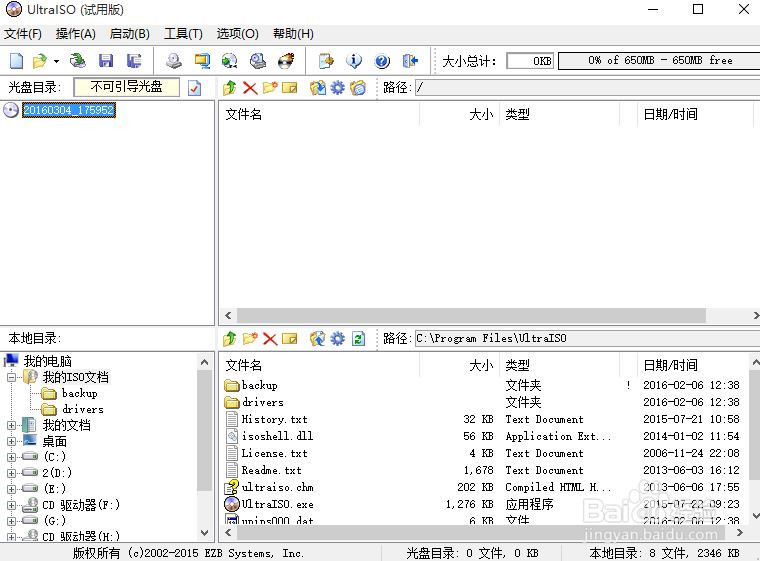Click the new folder icon in image pane toolbar

point(270,88)
